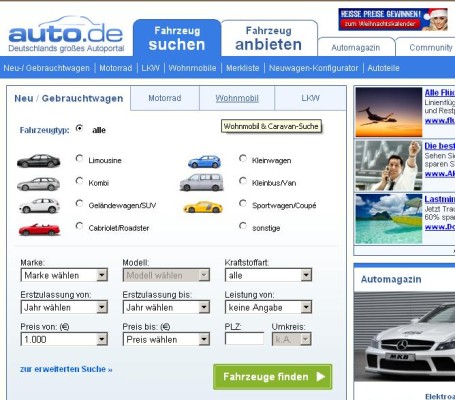Click the silver Kombi car icon

pos(39,184)
